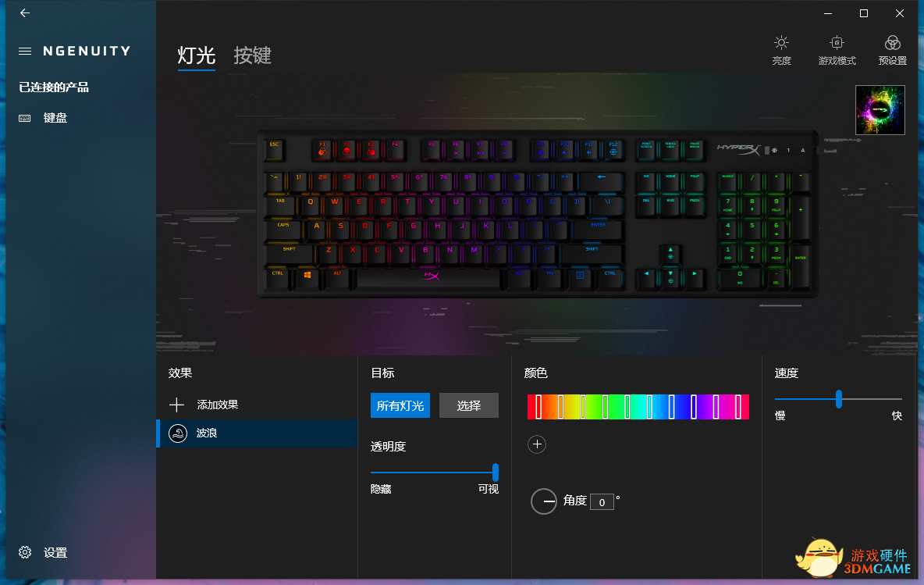924x585 pixels.
Task: Select the 键盘 keyboard device icon
Action: click(x=25, y=118)
